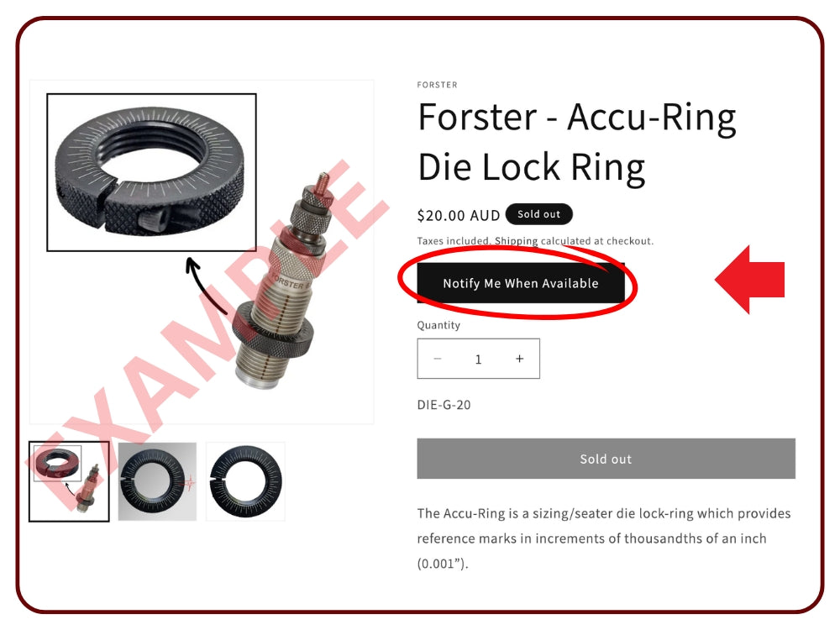This screenshot has height=630, width=840.
Task: Click the Forster Accu-Ring product title
Action: coord(577,142)
